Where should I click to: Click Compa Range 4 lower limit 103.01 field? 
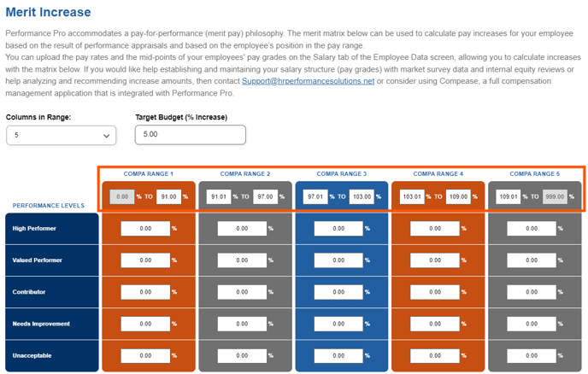point(412,196)
